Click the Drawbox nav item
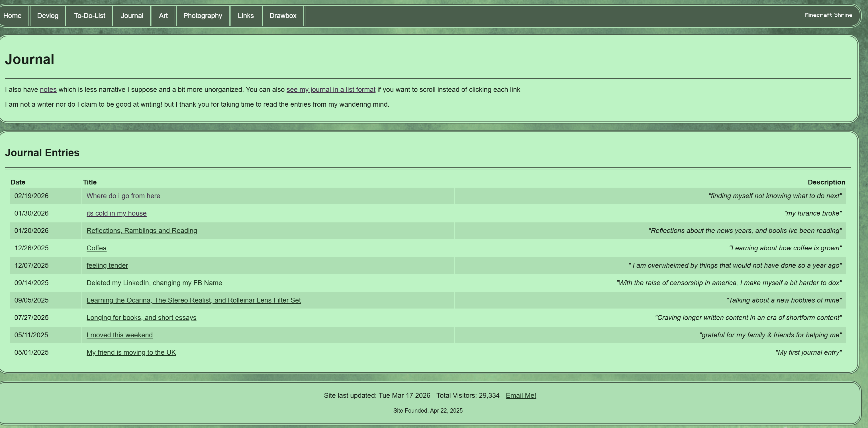The height and width of the screenshot is (428, 868). point(283,16)
